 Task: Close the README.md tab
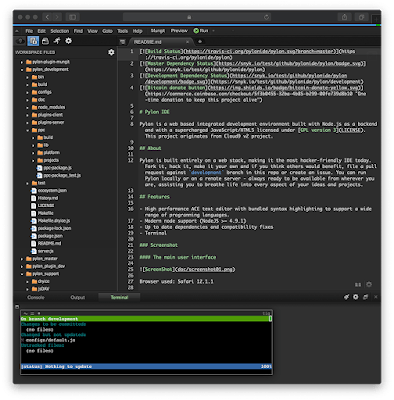pyautogui.click(x=188, y=42)
